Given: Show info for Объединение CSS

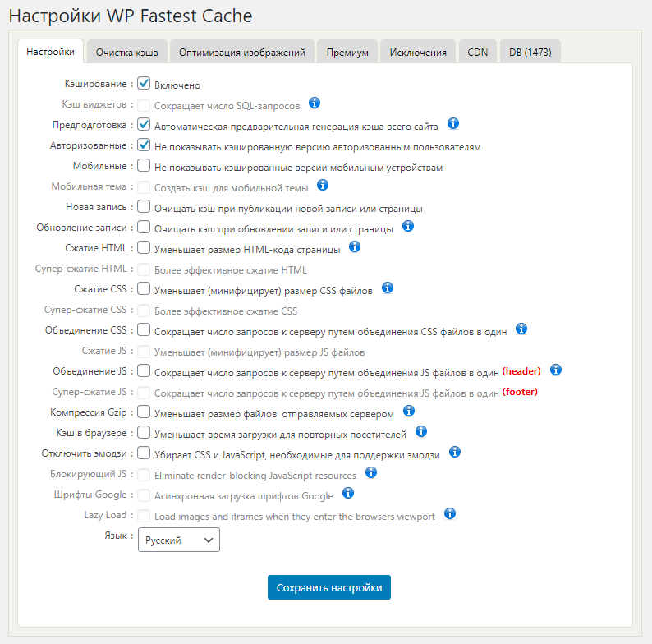Looking at the screenshot, I should tap(521, 329).
